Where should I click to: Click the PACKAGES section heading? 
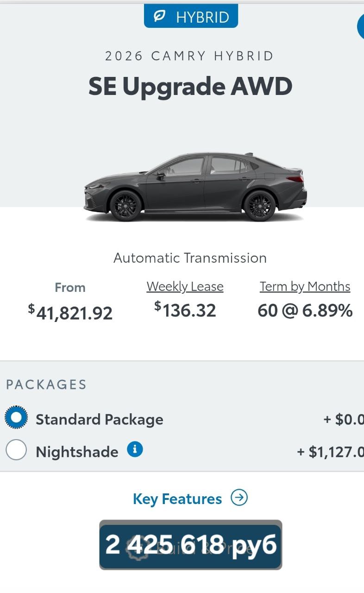tap(46, 385)
